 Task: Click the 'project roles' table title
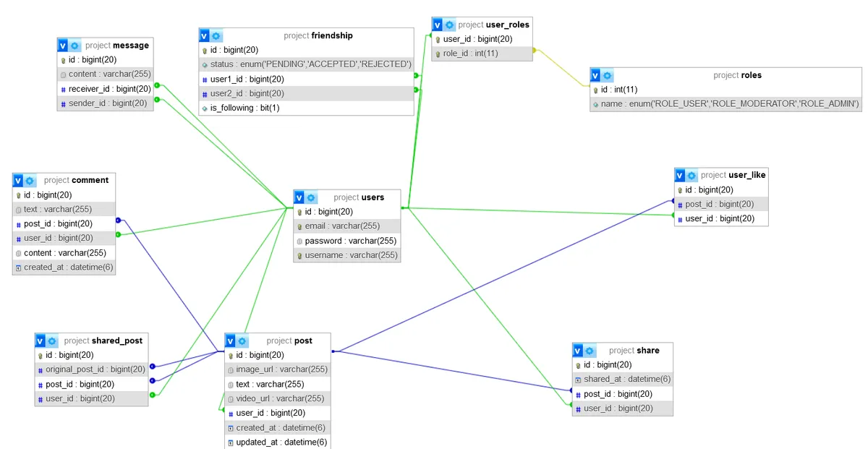click(x=737, y=75)
